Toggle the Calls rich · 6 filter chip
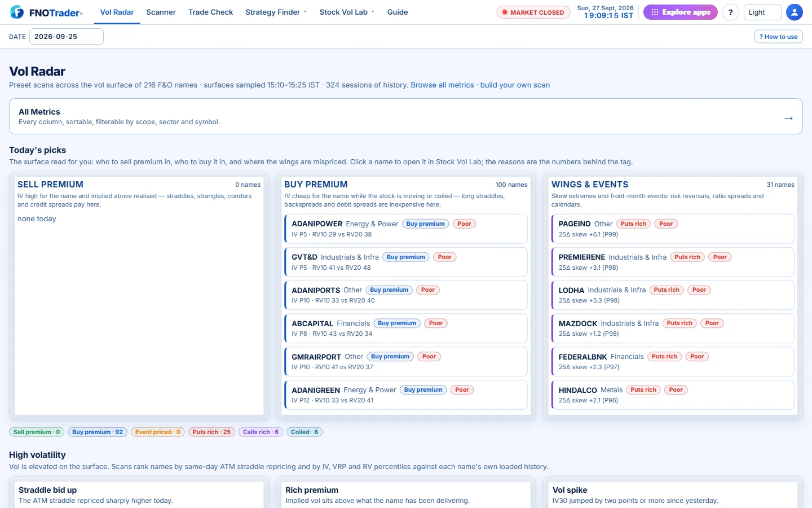This screenshot has height=508, width=812. click(261, 432)
